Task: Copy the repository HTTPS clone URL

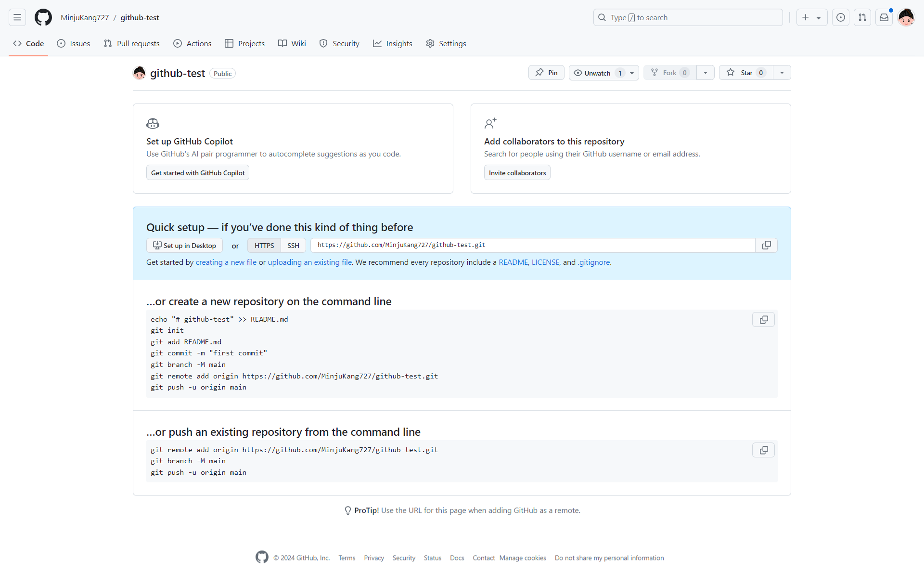Action: (766, 246)
